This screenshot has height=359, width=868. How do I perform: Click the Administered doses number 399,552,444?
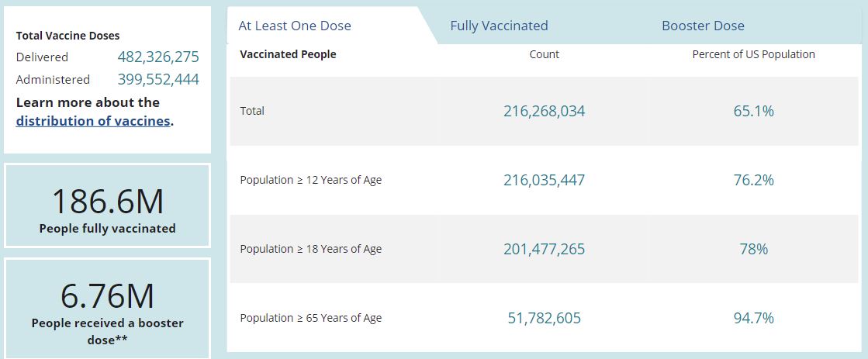pyautogui.click(x=158, y=79)
